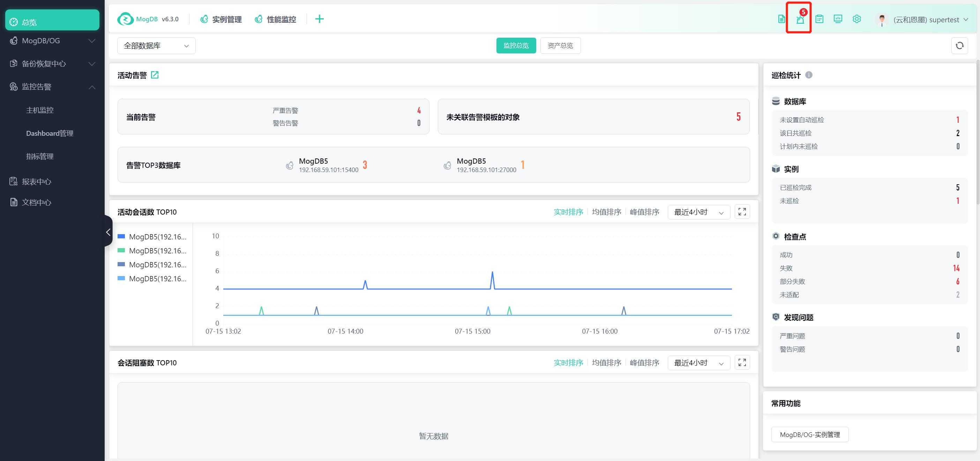Open settings gear icon in header

coord(857,19)
